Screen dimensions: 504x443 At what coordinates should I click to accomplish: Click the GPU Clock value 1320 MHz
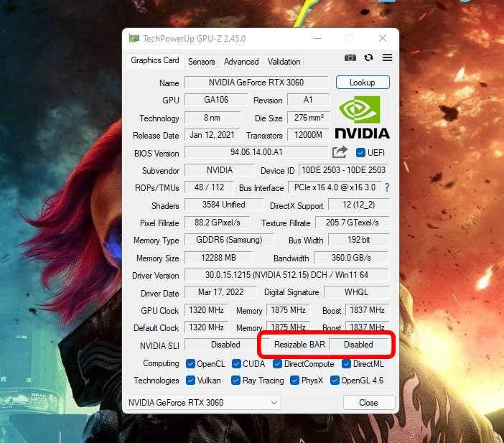coord(206,310)
